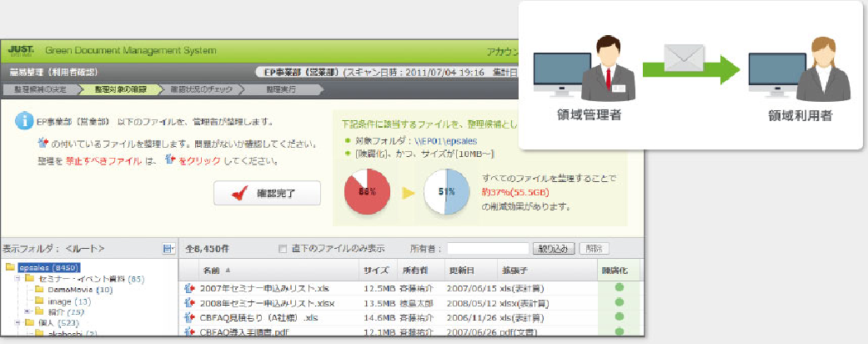Click the blue 51% pie chart
The image size is (868, 344).
pos(447,192)
